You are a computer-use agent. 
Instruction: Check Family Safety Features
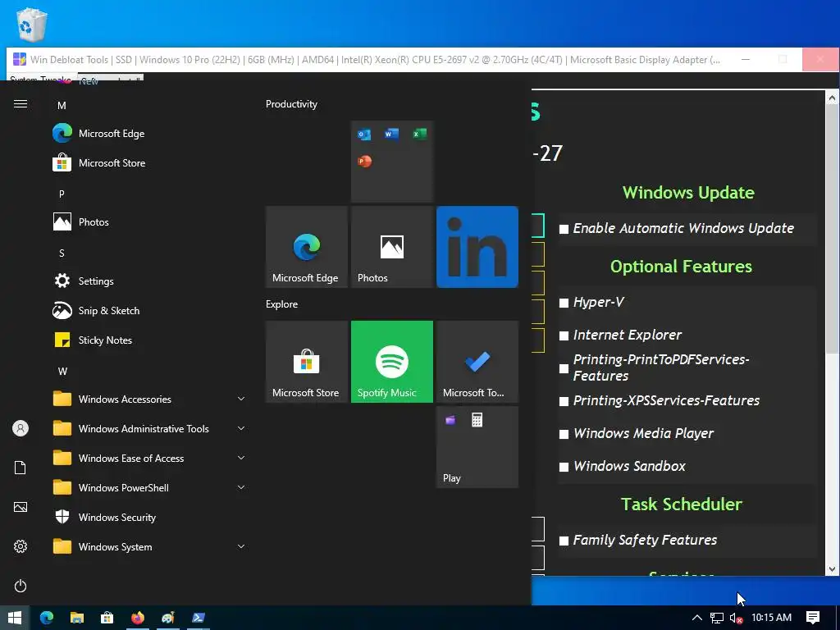(x=564, y=541)
